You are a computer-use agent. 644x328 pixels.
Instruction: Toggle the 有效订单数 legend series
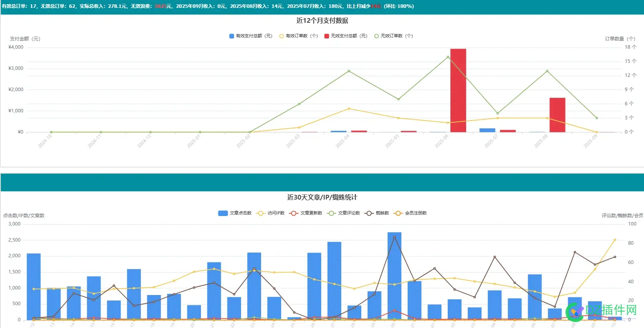[x=298, y=36]
